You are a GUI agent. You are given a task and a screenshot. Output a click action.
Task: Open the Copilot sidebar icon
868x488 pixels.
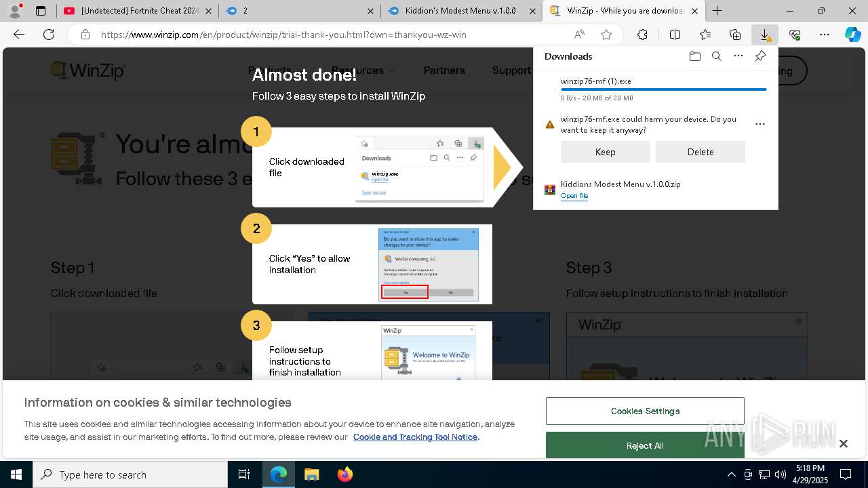(x=852, y=35)
